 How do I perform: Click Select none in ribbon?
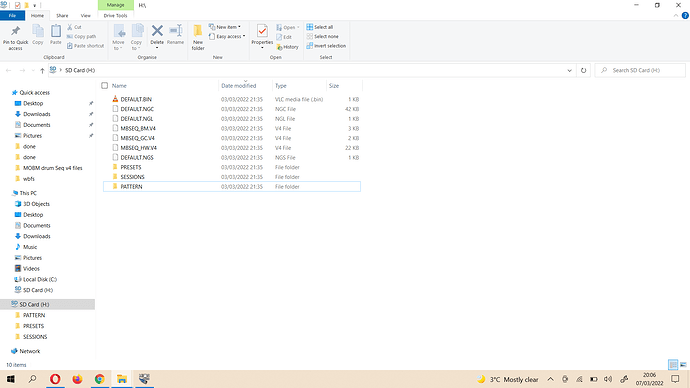(x=323, y=37)
